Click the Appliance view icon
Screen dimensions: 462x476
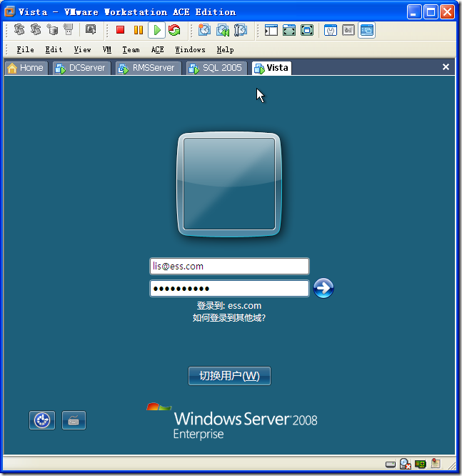348,30
